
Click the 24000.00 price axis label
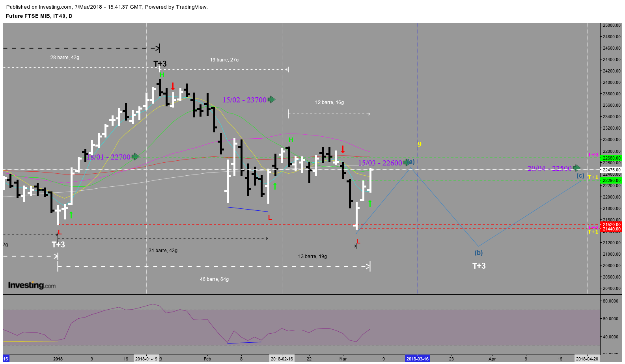(x=612, y=82)
